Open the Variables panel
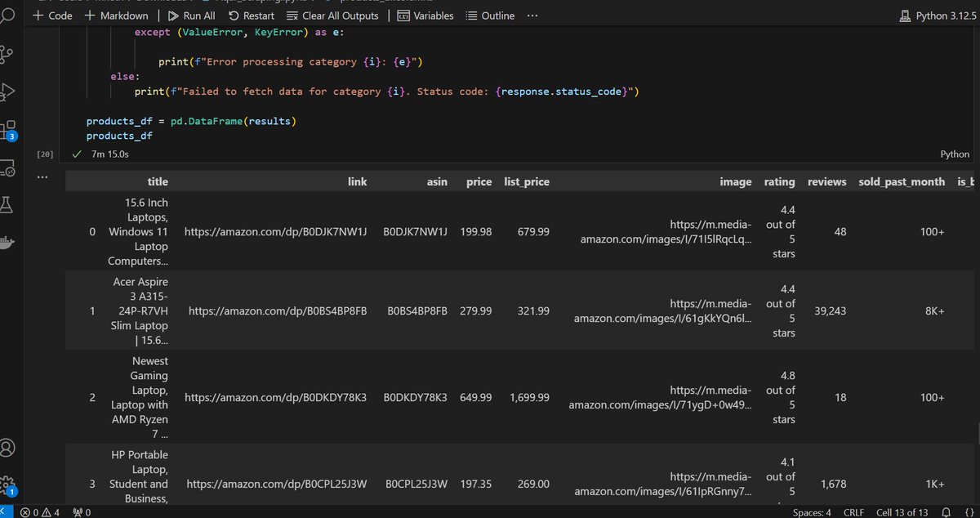The image size is (980, 518). (x=425, y=16)
